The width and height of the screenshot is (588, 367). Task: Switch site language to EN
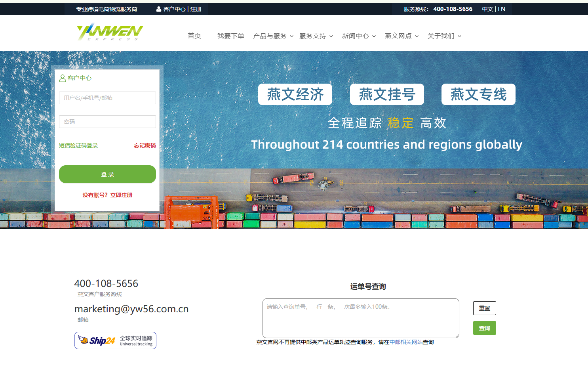pos(502,9)
